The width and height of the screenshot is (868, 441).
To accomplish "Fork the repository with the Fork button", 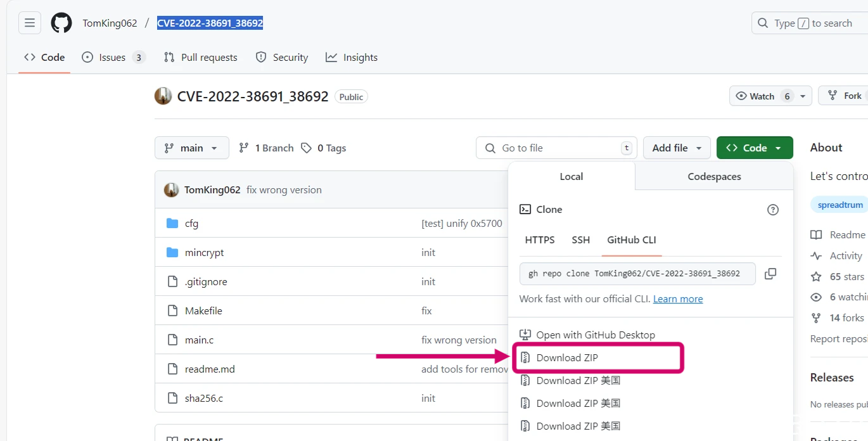I will (x=845, y=96).
